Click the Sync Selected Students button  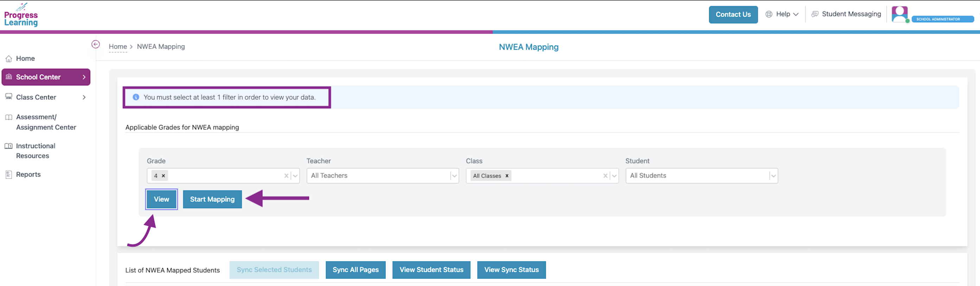(274, 270)
